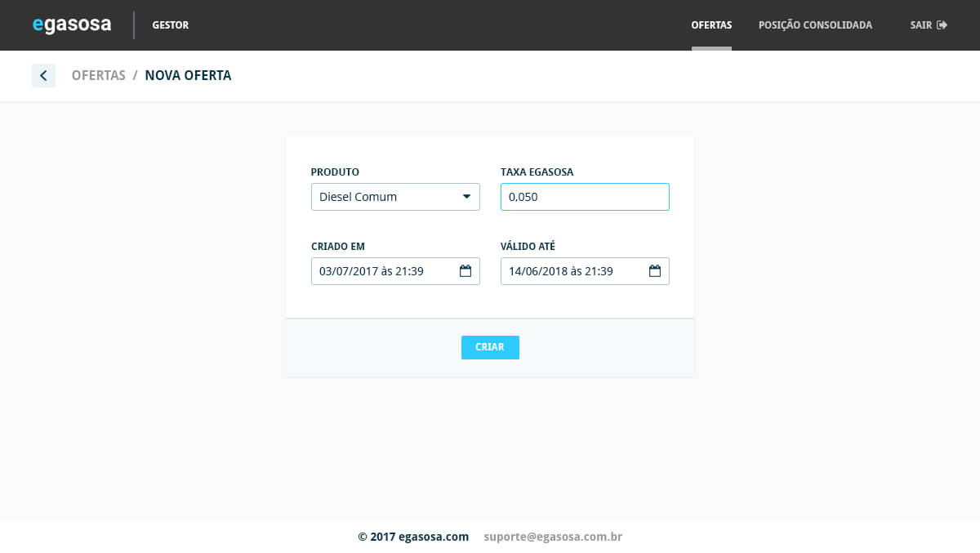Click the Nova Oferta breadcrumb text
This screenshot has width=980, height=553.
pos(188,75)
